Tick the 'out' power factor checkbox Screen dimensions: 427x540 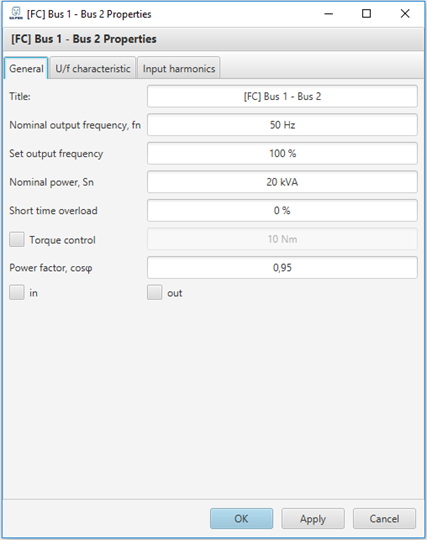click(x=155, y=292)
